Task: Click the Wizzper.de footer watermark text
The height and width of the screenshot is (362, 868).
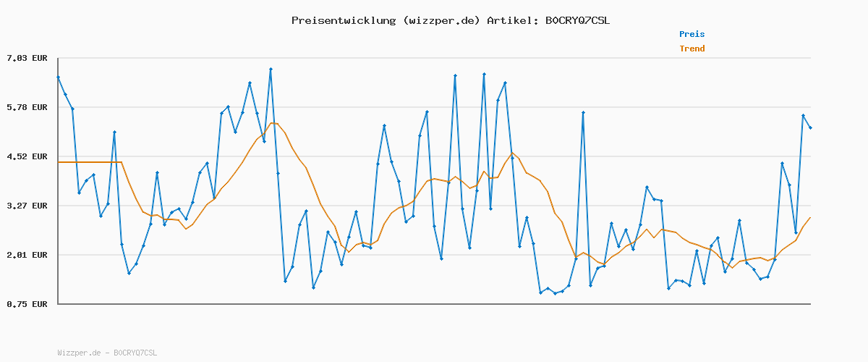Action: (107, 353)
